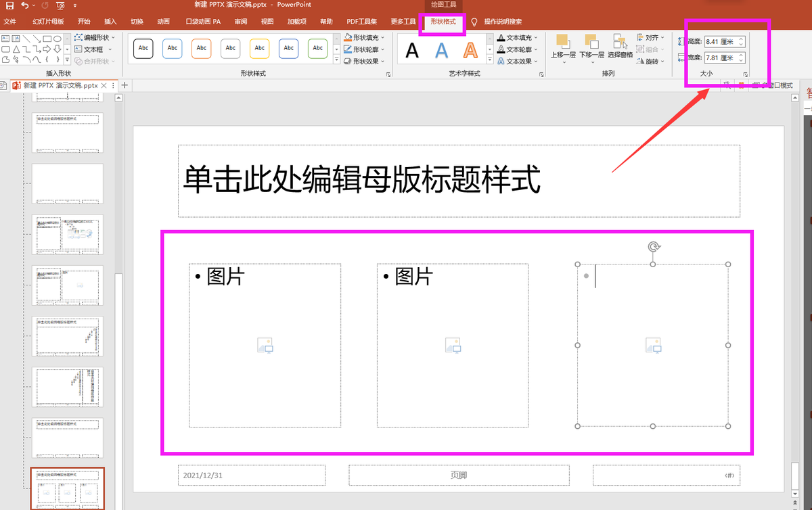Viewport: 812px width, 510px height.
Task: Open the Edit Shape (编辑形状) dropdown
Action: point(95,37)
